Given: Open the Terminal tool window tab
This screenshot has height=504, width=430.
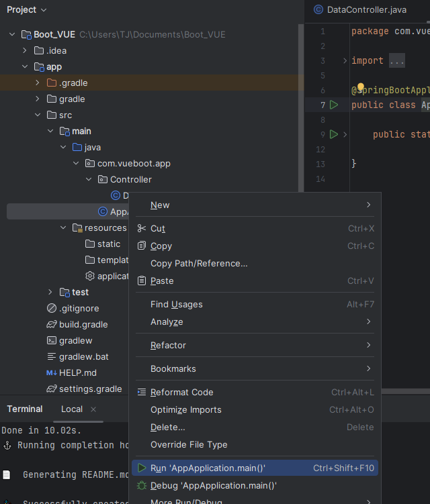Looking at the screenshot, I should coord(25,409).
